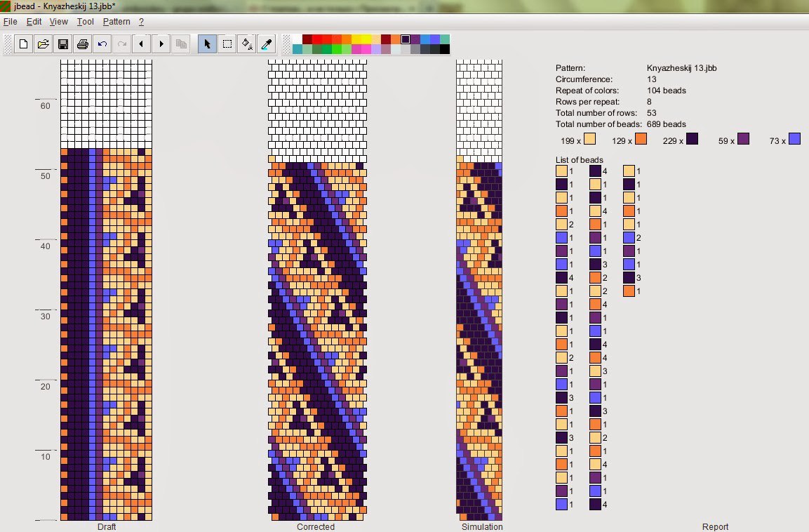Rotate pattern left with the left arrow
This screenshot has width=809, height=532.
pyautogui.click(x=142, y=44)
